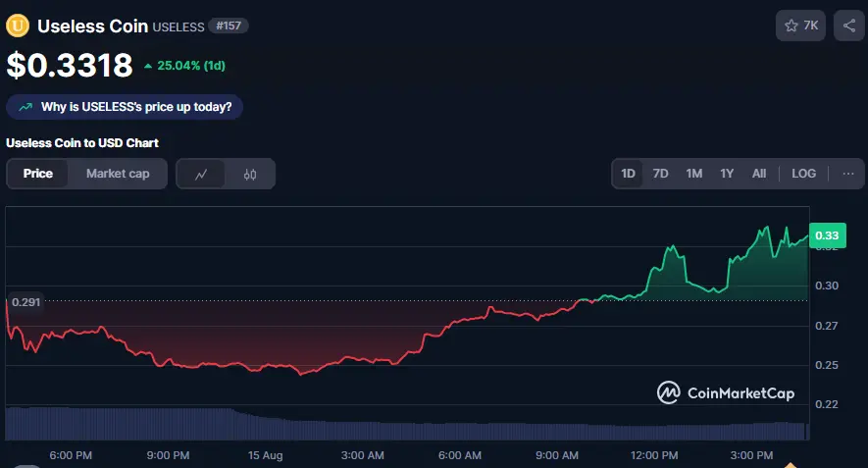Click the 3:00 PM time axis label

point(751,455)
